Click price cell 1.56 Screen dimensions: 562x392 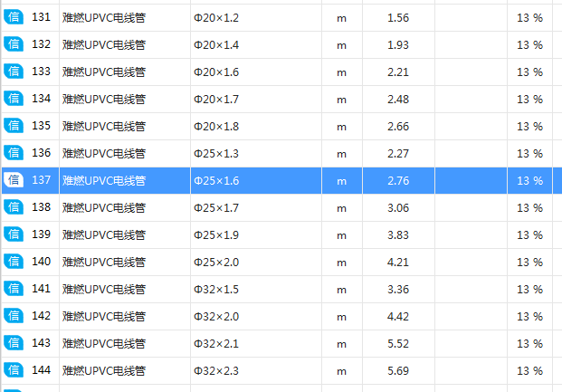coord(398,17)
